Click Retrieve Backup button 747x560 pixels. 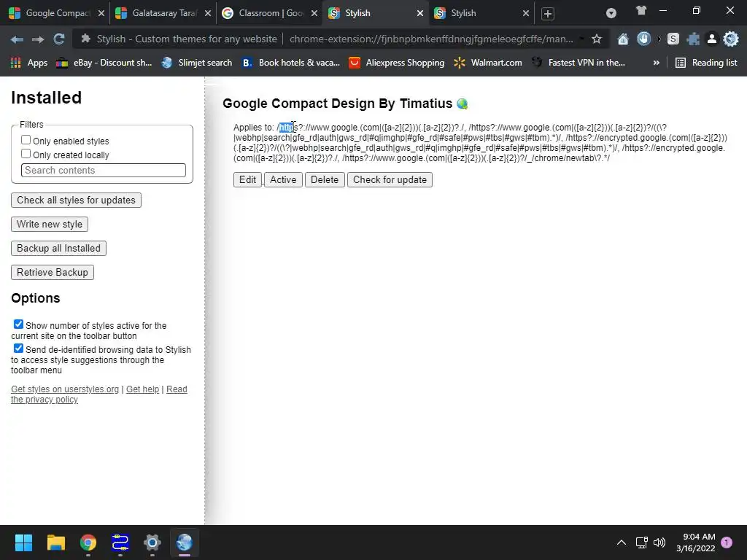pyautogui.click(x=53, y=273)
